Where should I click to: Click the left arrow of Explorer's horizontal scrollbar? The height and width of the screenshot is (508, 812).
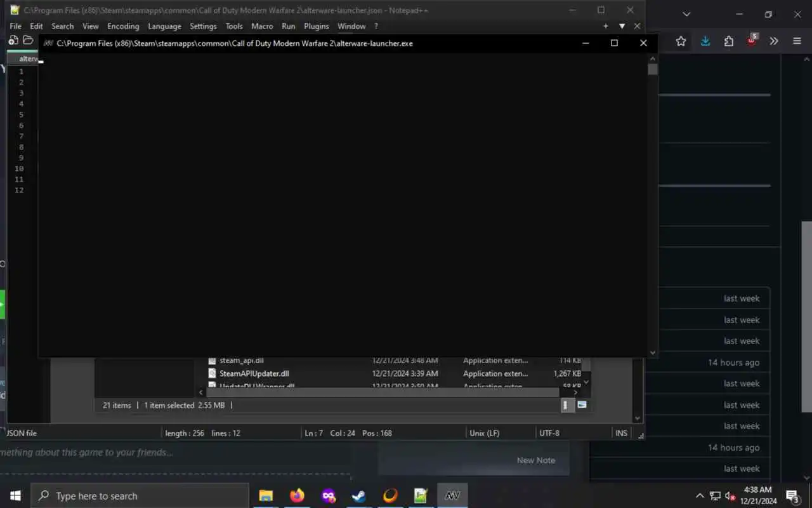pyautogui.click(x=202, y=392)
